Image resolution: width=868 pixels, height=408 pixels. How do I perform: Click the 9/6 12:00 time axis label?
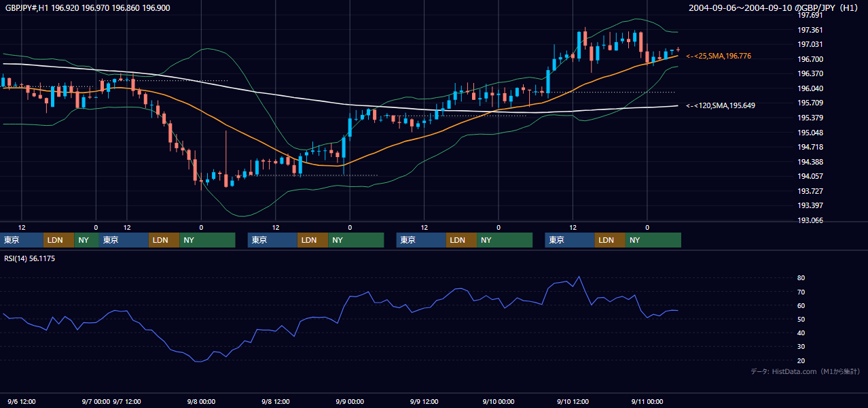tap(22, 402)
